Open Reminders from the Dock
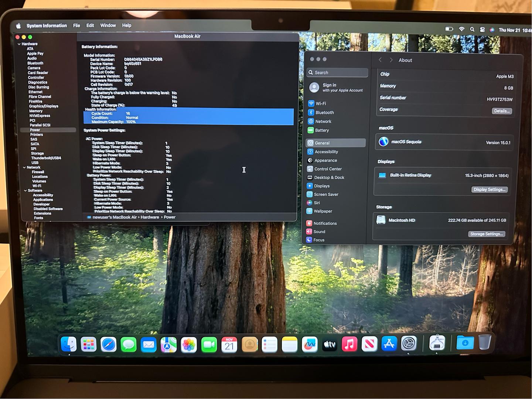The width and height of the screenshot is (532, 399). (269, 345)
